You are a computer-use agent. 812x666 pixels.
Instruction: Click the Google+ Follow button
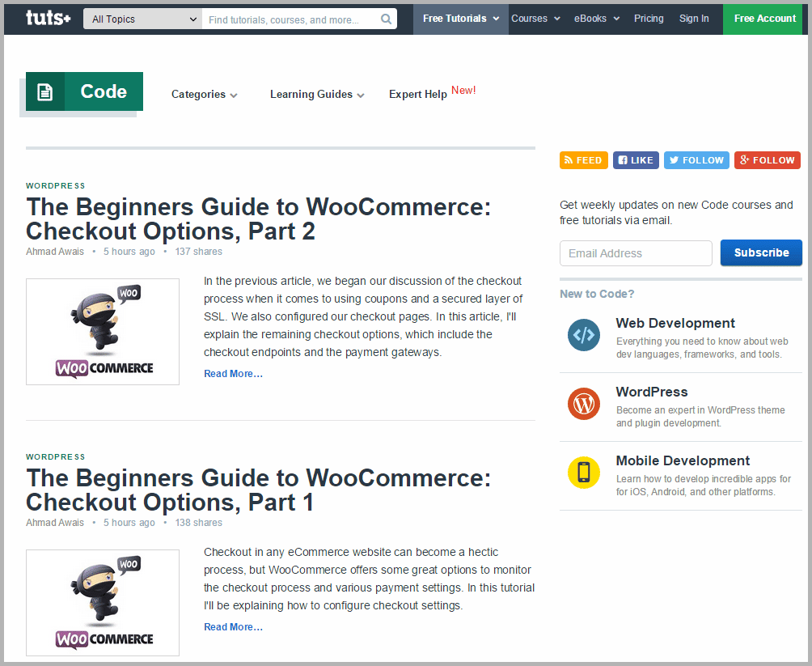click(x=768, y=160)
